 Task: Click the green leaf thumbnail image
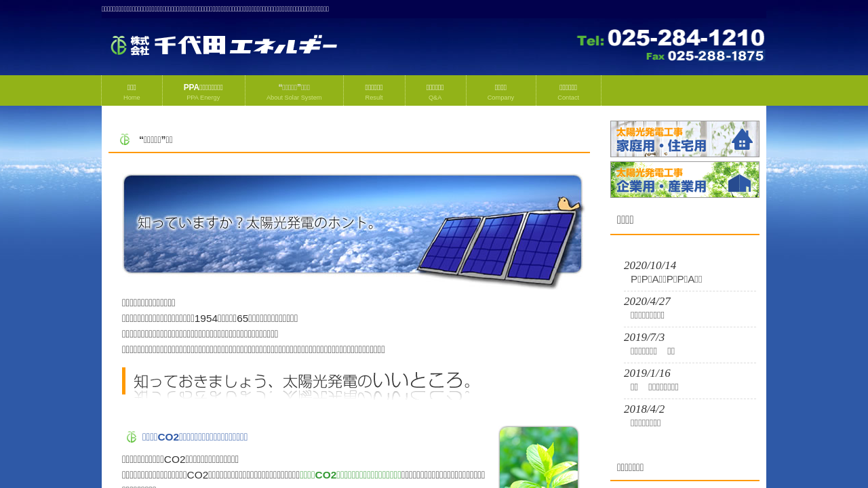tap(538, 457)
